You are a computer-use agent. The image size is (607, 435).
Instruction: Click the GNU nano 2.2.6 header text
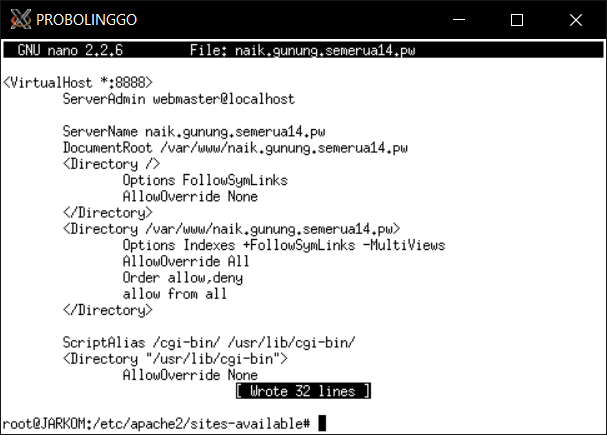coord(70,50)
